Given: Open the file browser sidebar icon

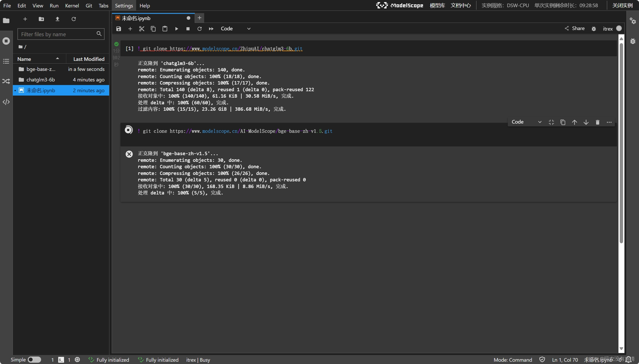Looking at the screenshot, I should click(x=6, y=21).
